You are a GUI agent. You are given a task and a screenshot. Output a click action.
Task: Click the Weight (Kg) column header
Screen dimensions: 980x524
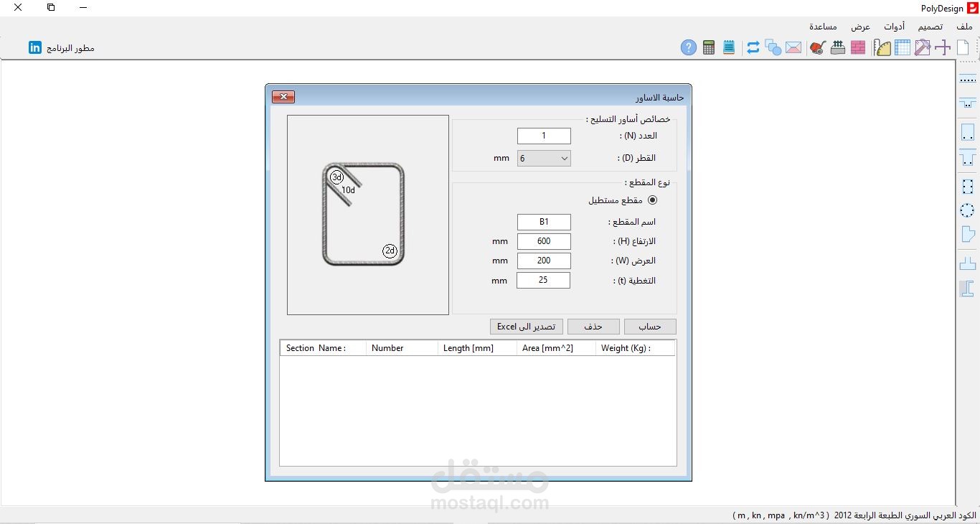[x=635, y=348]
